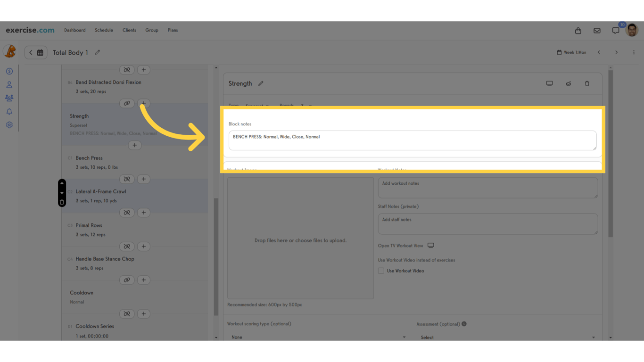Open the Plans section from the navigation bar

[173, 30]
